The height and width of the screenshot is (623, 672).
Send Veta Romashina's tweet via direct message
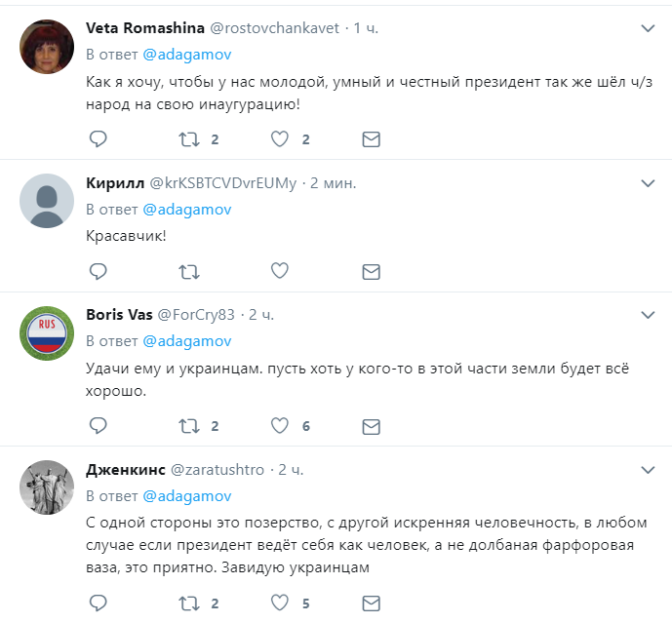tap(372, 139)
